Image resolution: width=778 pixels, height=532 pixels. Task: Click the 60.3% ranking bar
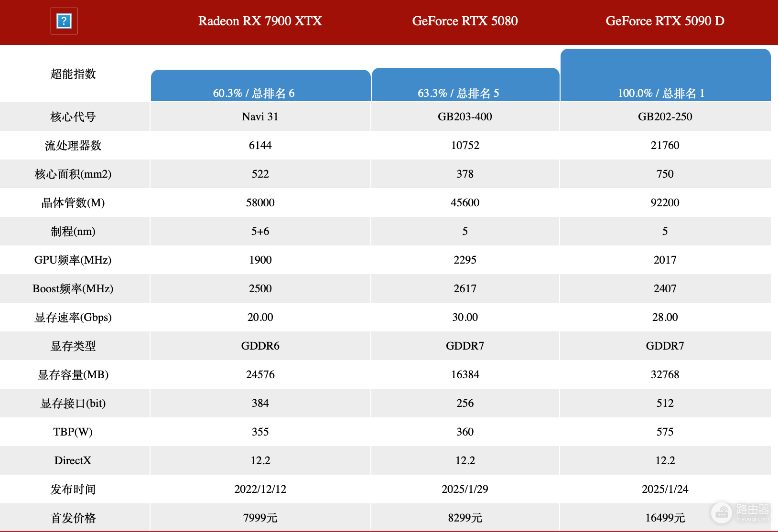click(x=261, y=85)
